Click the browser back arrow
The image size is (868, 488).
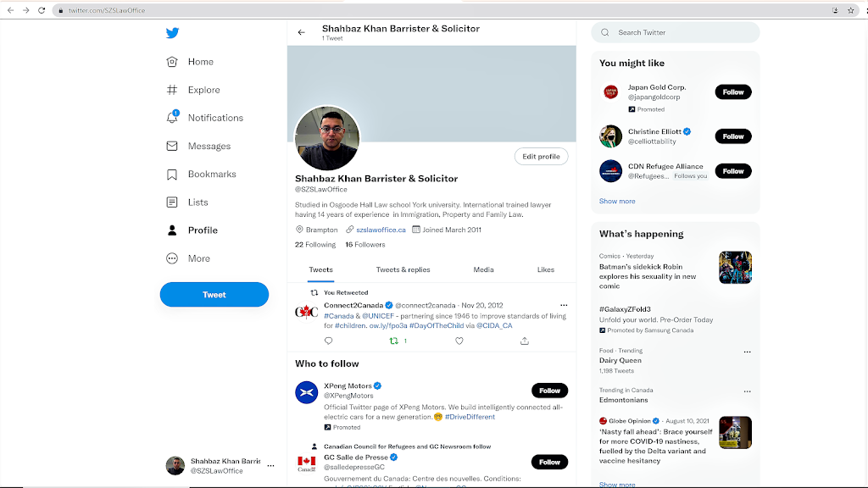click(10, 10)
